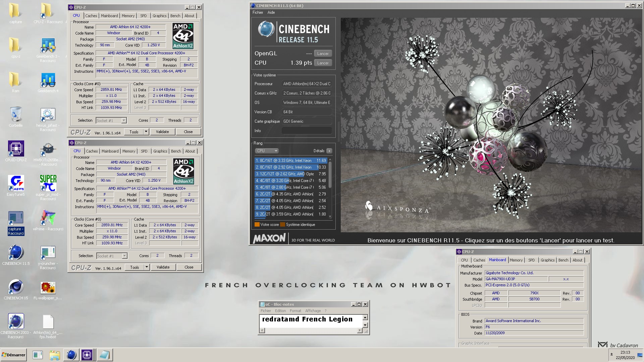The height and width of the screenshot is (362, 644).
Task: Switch to SPD tab in middle CPU-Z window
Action: 144,151
